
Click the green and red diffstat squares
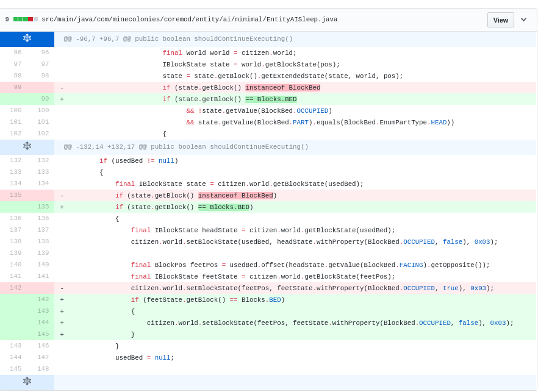coord(26,20)
